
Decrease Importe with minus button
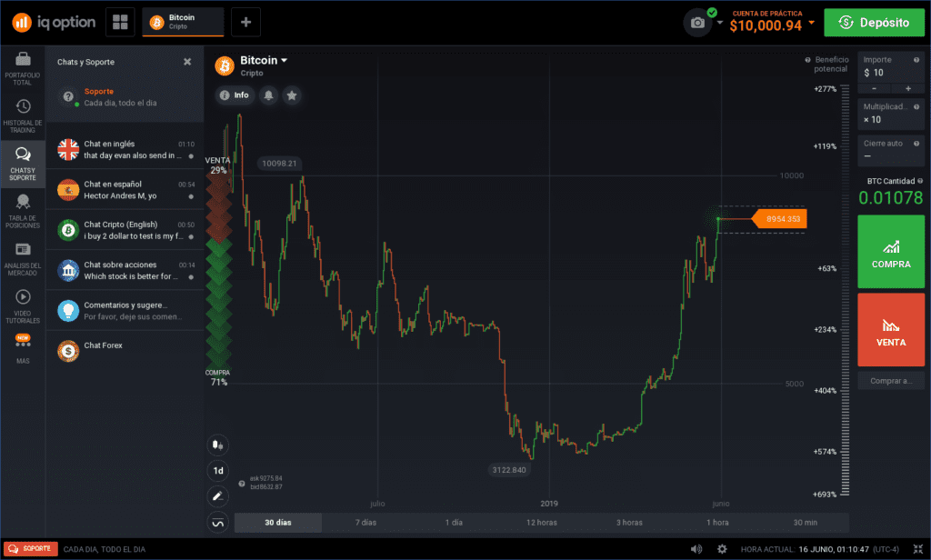(x=874, y=88)
